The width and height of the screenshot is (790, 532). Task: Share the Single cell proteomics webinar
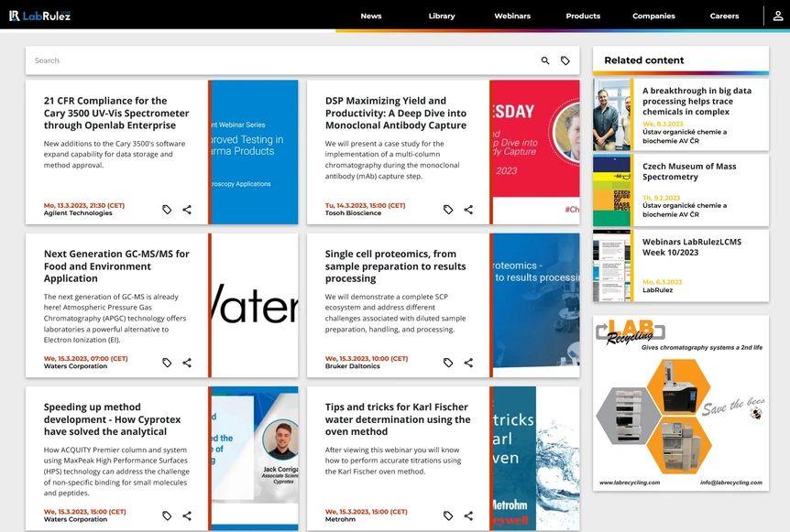468,363
